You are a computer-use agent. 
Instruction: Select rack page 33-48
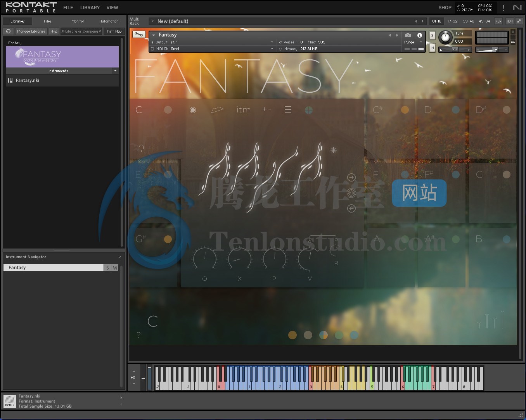point(468,21)
